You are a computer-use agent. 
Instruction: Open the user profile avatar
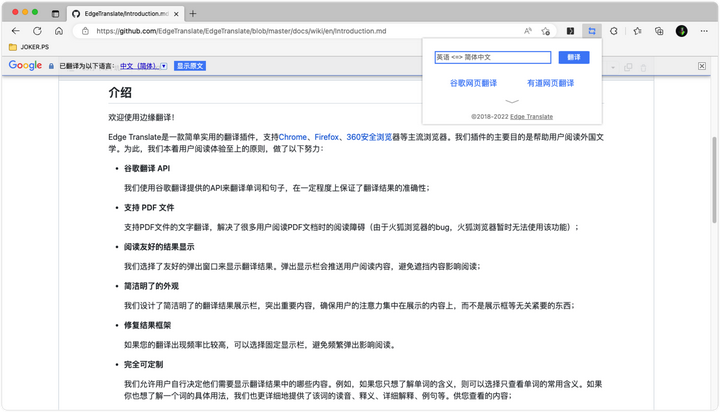click(x=681, y=31)
